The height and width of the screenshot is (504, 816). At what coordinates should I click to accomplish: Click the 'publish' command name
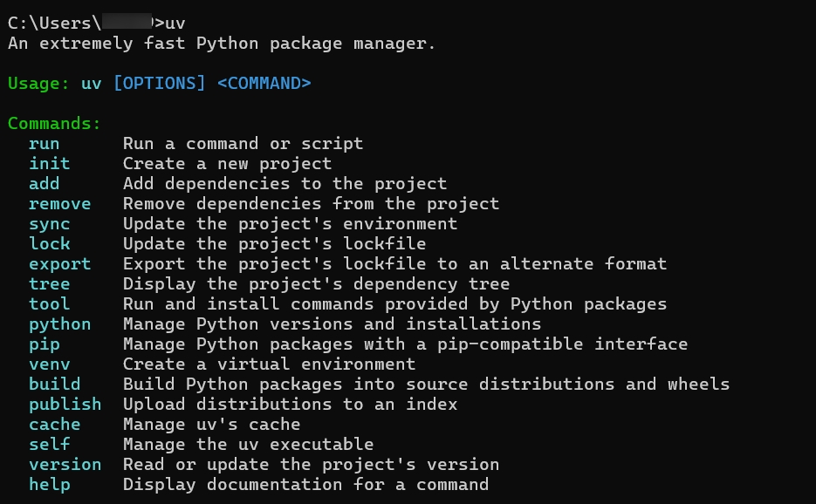tap(65, 405)
